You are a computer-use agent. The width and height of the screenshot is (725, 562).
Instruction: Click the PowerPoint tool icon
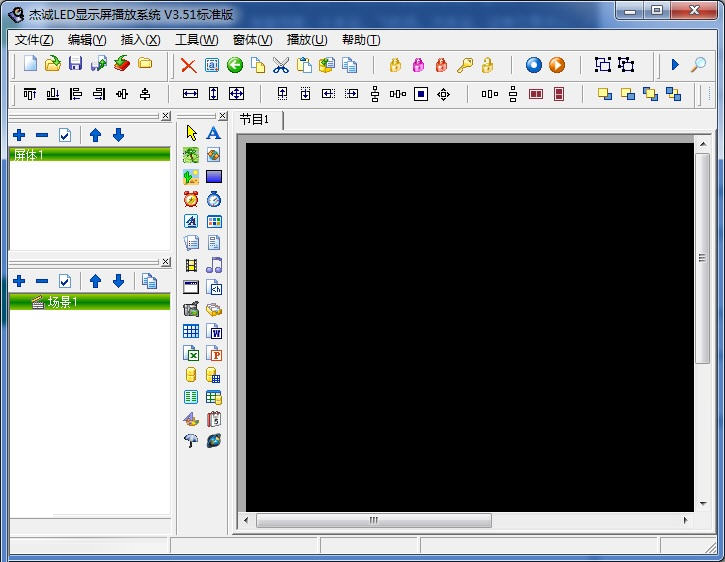213,353
